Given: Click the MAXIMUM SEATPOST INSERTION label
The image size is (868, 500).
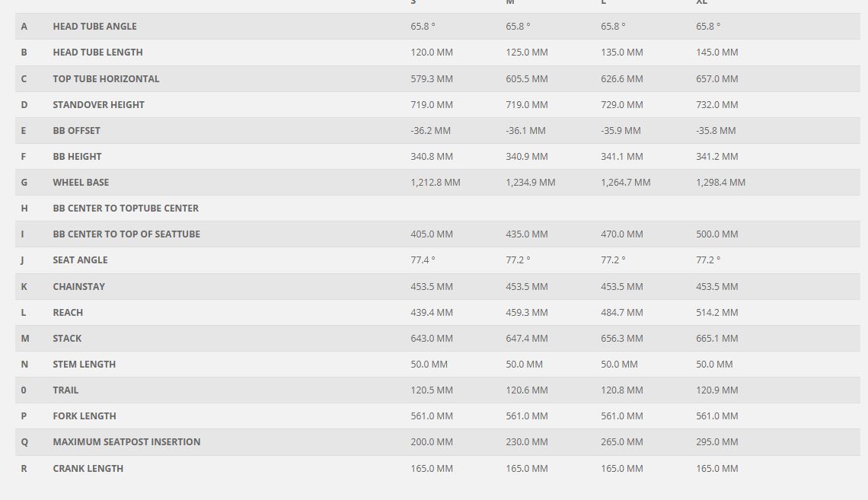Looking at the screenshot, I should pos(126,442).
